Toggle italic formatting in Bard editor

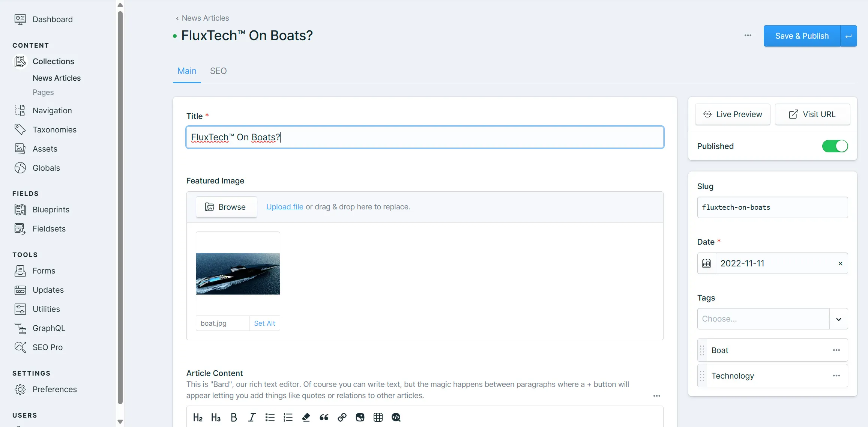coord(252,417)
